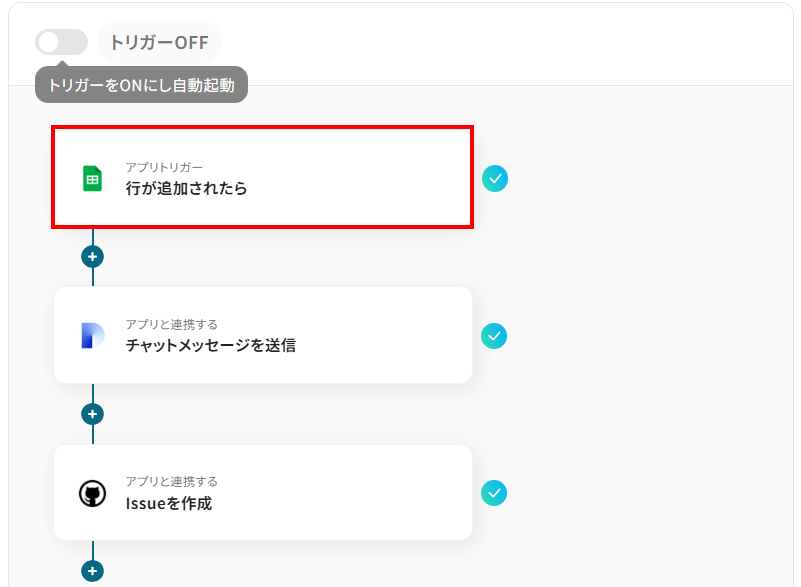The image size is (801, 587).
Task: Click the GitHub octocat icon
Action: tap(92, 493)
